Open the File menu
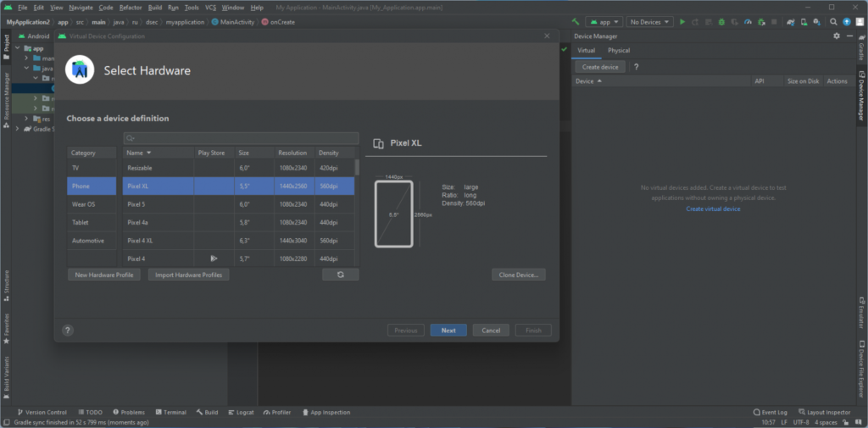The width and height of the screenshot is (868, 428). (23, 8)
